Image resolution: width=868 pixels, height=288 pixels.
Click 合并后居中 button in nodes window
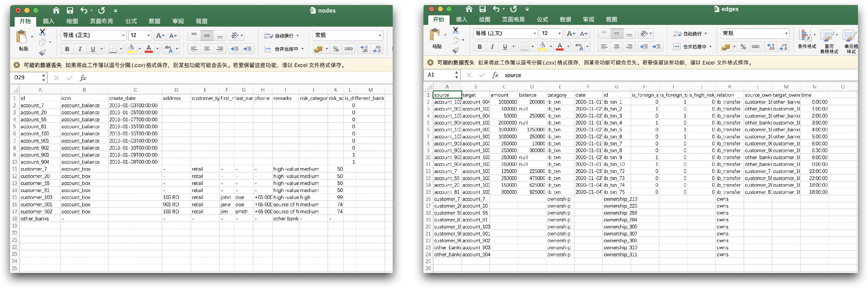pos(283,49)
